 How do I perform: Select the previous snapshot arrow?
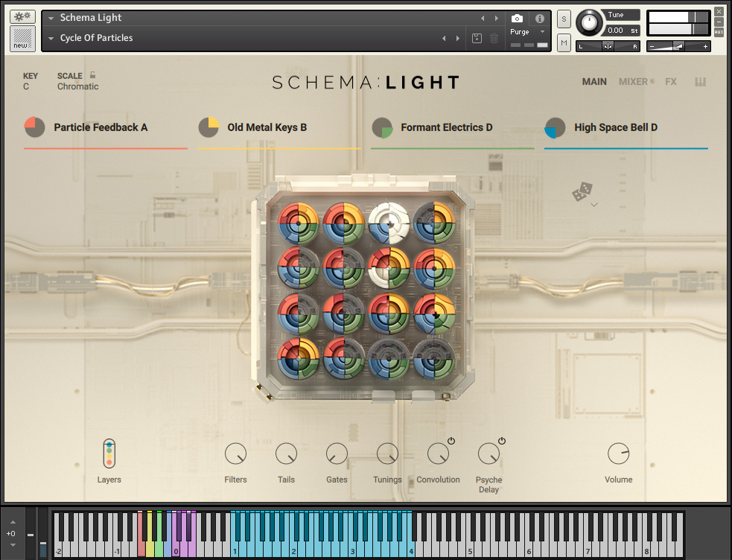click(x=444, y=38)
